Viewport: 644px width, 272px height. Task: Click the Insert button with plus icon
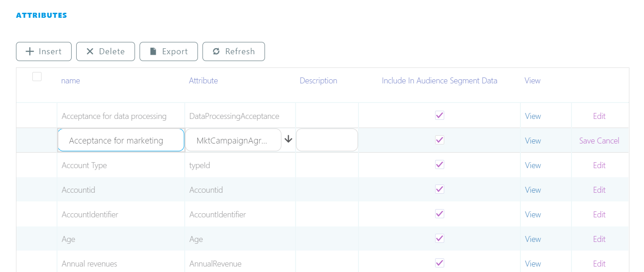click(x=44, y=51)
